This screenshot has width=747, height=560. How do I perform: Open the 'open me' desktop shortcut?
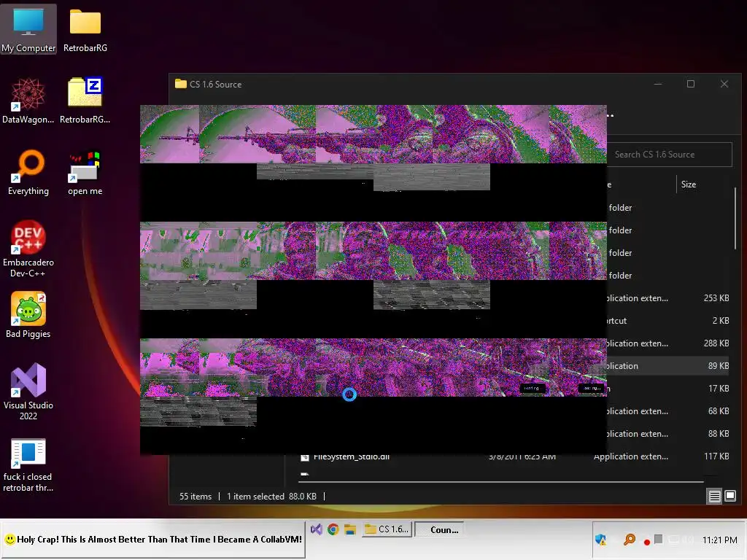click(x=85, y=172)
